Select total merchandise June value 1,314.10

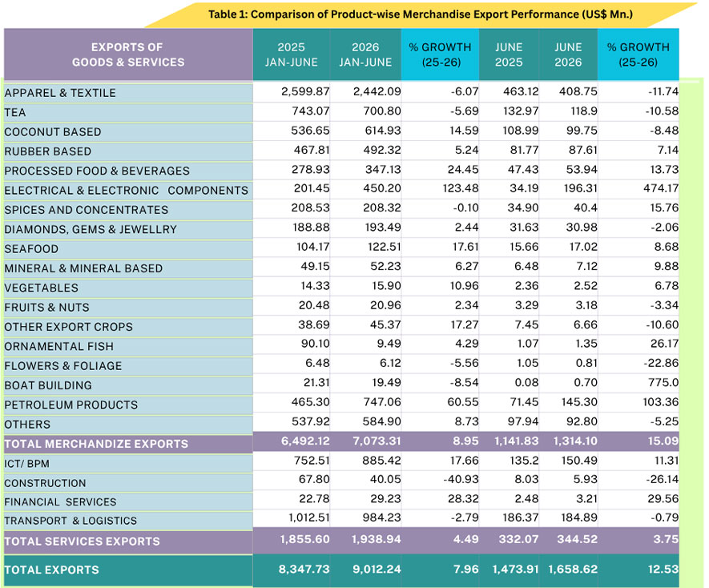click(575, 441)
